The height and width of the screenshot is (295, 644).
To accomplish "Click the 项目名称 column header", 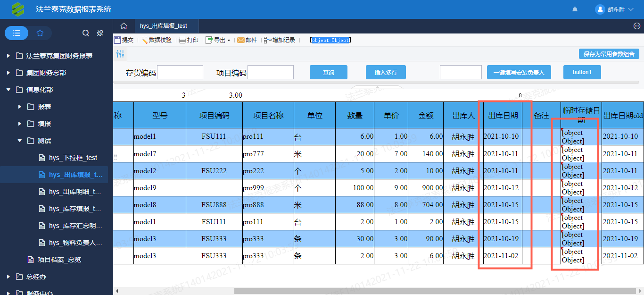I will [268, 115].
